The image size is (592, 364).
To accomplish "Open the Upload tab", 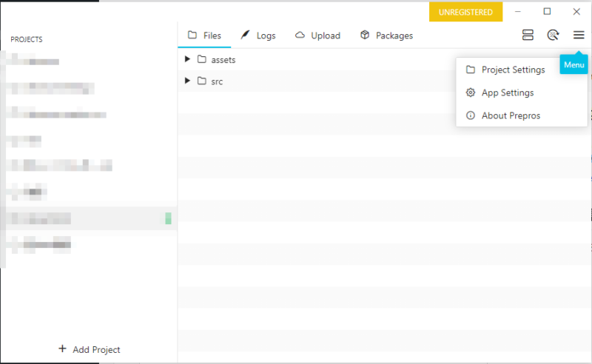I will click(317, 36).
